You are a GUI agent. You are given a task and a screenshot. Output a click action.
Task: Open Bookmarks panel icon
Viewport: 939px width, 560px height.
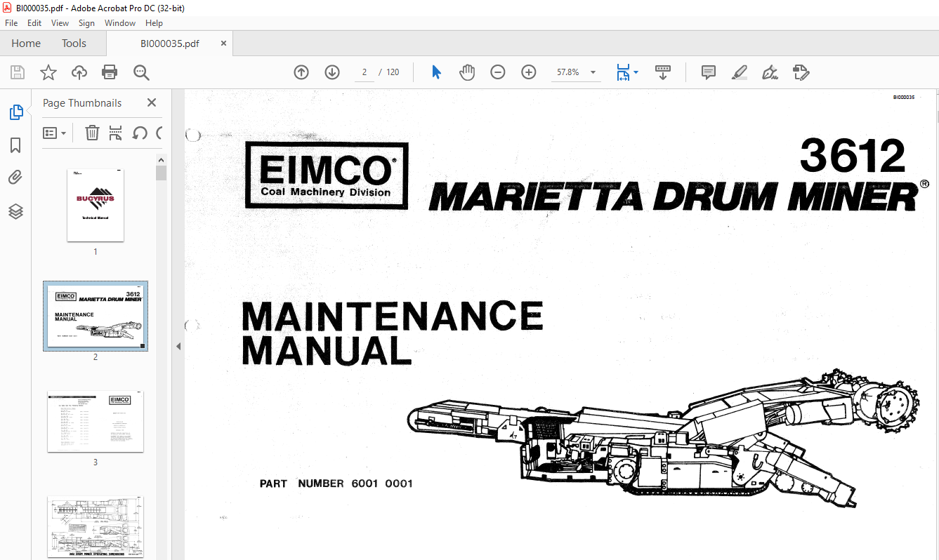(15, 145)
